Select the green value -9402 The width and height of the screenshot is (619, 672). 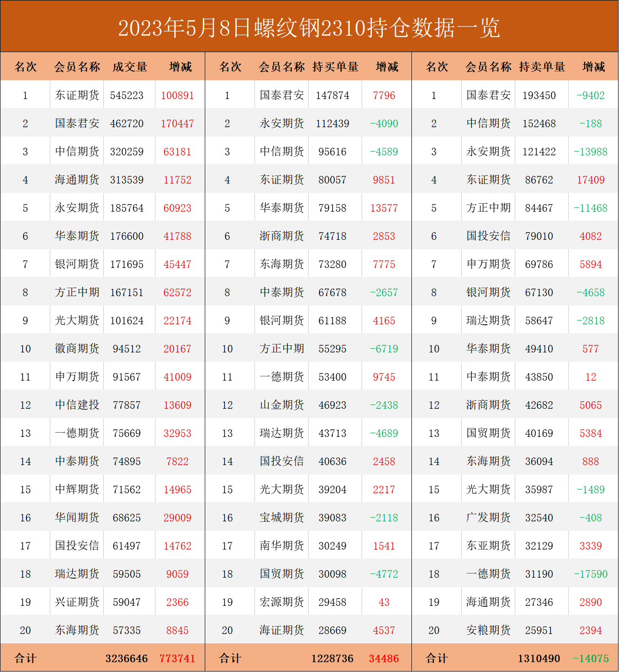coord(591,95)
